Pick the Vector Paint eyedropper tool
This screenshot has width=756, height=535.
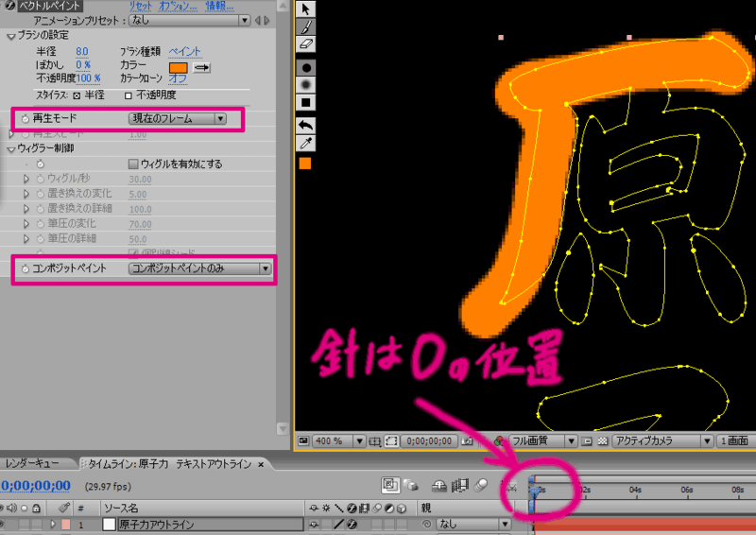[305, 144]
